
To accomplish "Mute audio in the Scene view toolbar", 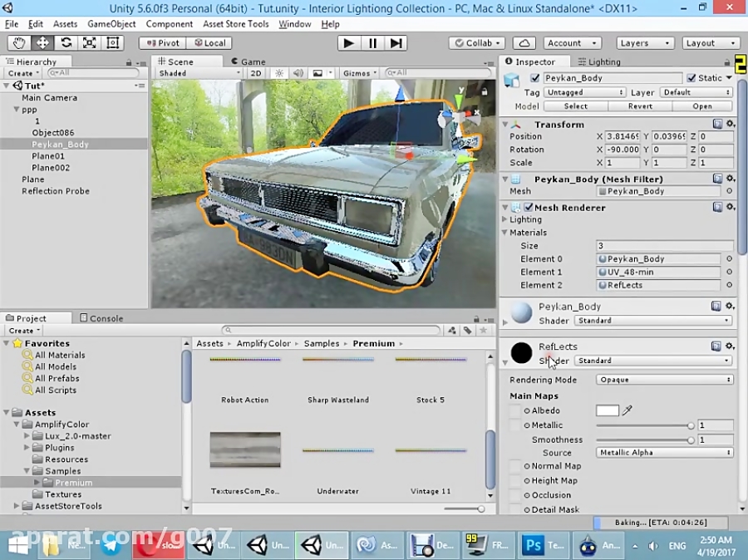I will [x=298, y=72].
